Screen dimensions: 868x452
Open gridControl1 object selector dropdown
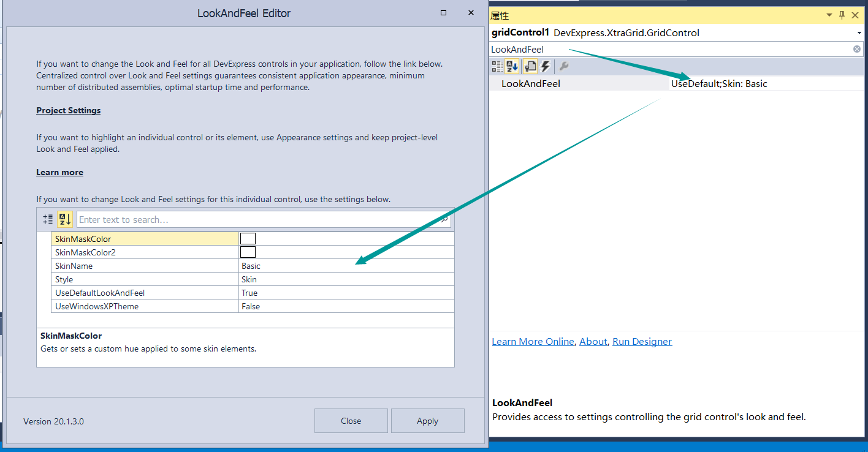(x=859, y=33)
